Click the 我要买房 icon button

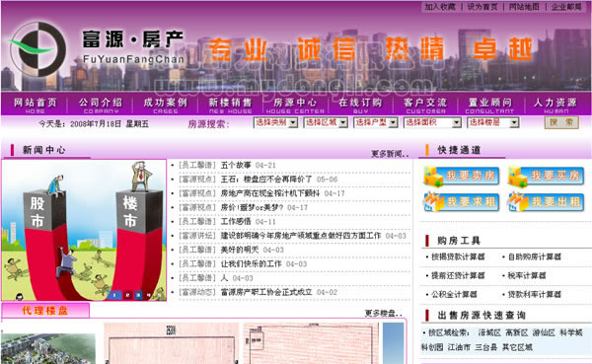pos(546,177)
